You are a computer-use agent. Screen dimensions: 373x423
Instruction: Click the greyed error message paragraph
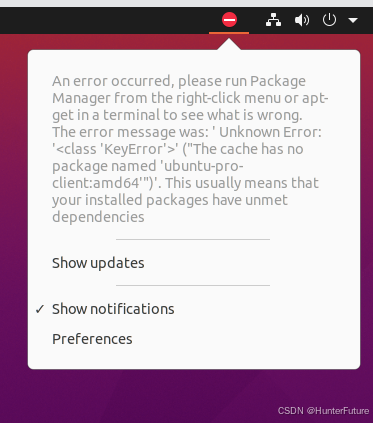[x=190, y=149]
